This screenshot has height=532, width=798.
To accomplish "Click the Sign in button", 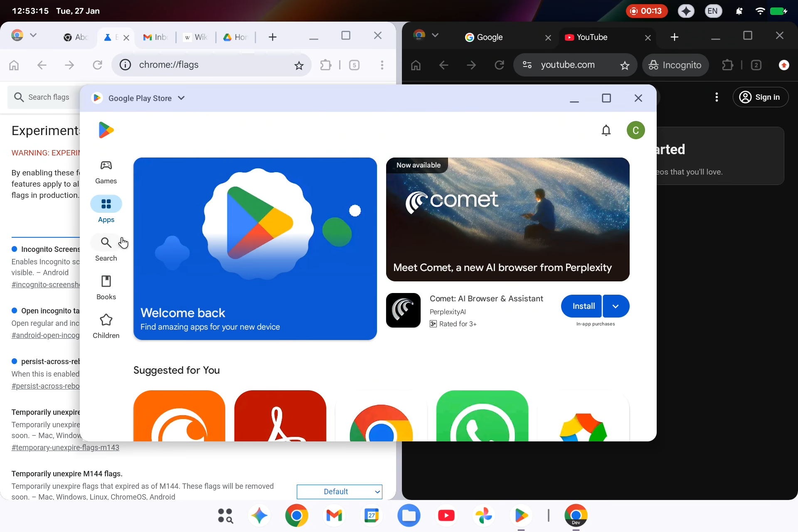I will 761,97.
